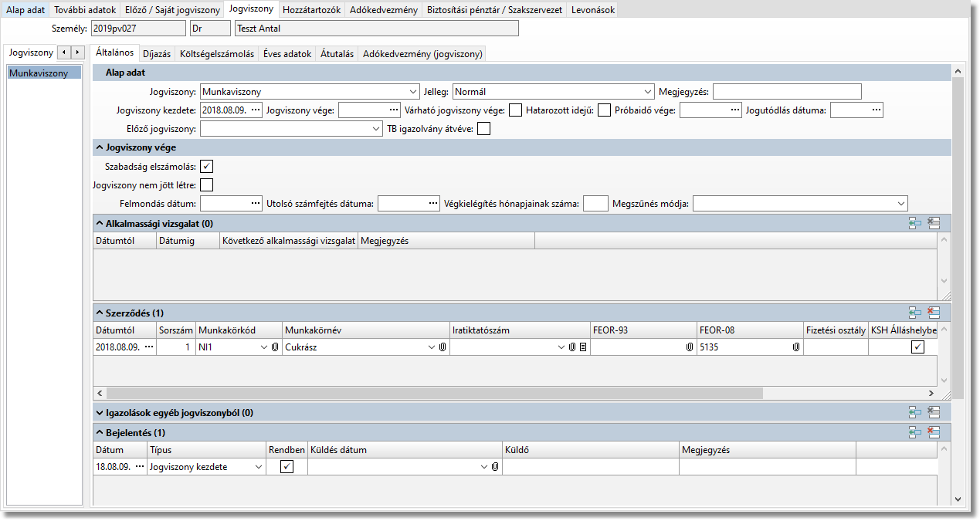
Task: Open Hozzátartozók tab
Action: 311,10
